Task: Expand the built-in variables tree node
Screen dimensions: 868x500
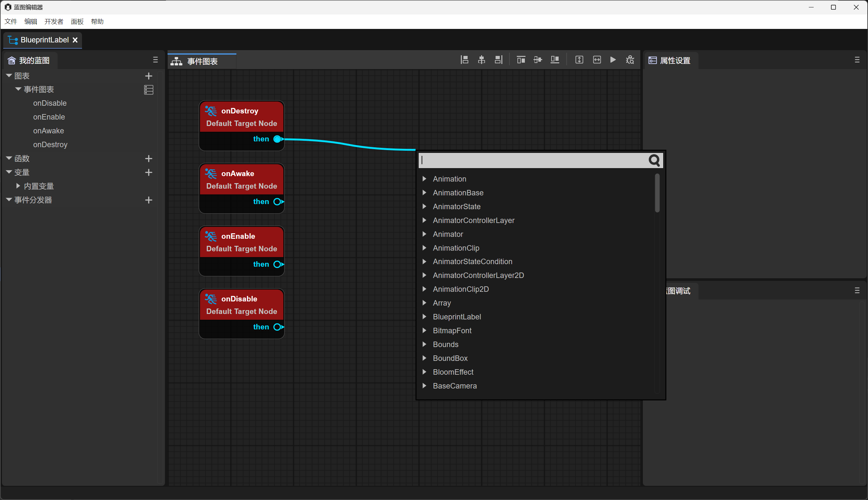Action: [x=18, y=186]
